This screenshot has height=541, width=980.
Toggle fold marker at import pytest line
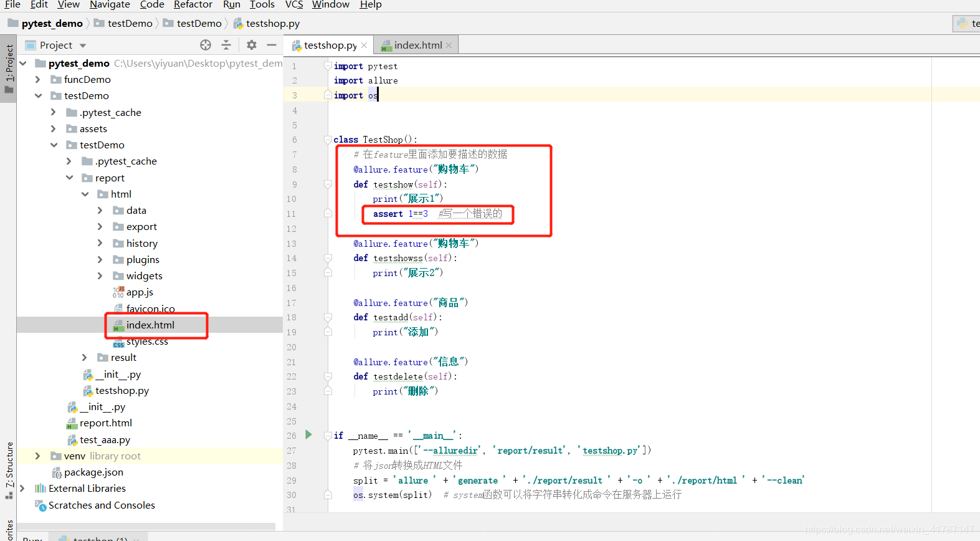tap(328, 66)
